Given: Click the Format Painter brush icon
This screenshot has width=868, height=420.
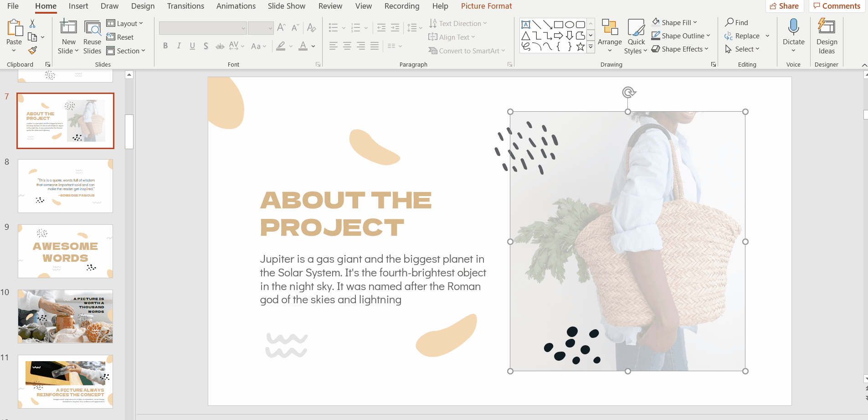Looking at the screenshot, I should (32, 51).
